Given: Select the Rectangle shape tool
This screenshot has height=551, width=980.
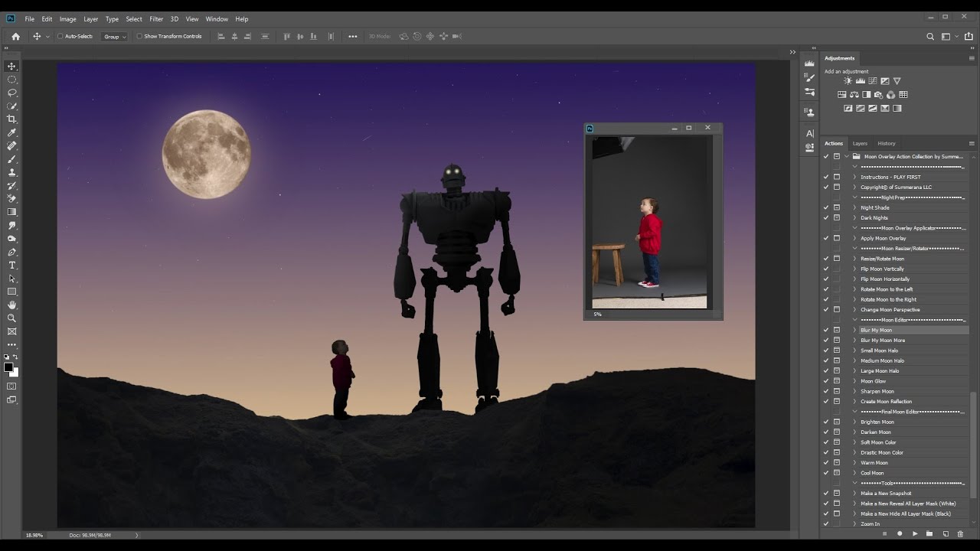Looking at the screenshot, I should click(11, 292).
